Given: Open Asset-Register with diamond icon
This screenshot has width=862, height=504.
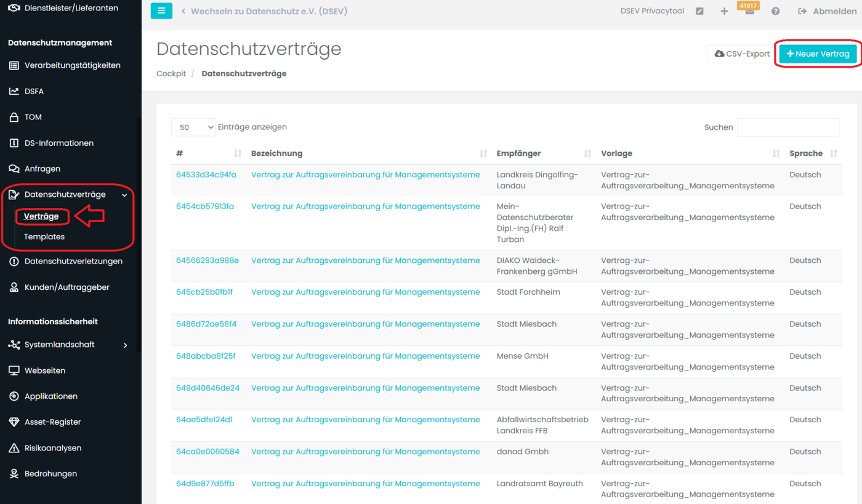Looking at the screenshot, I should pyautogui.click(x=52, y=422).
